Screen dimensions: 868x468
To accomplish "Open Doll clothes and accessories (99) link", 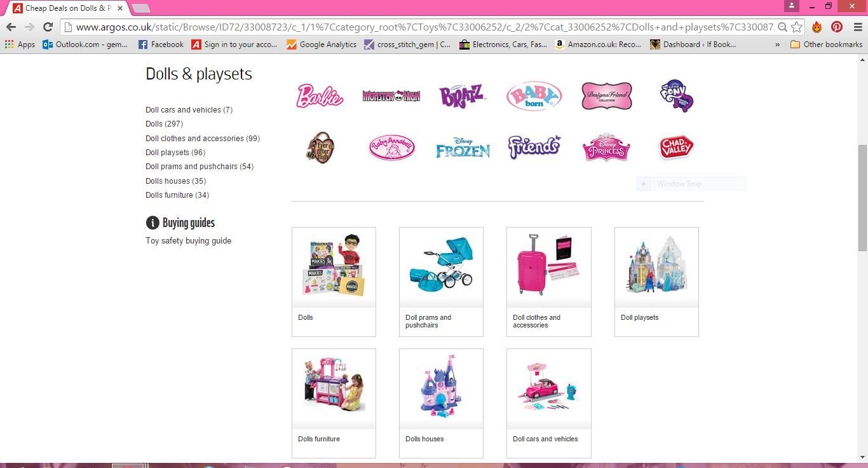I will coord(203,139).
